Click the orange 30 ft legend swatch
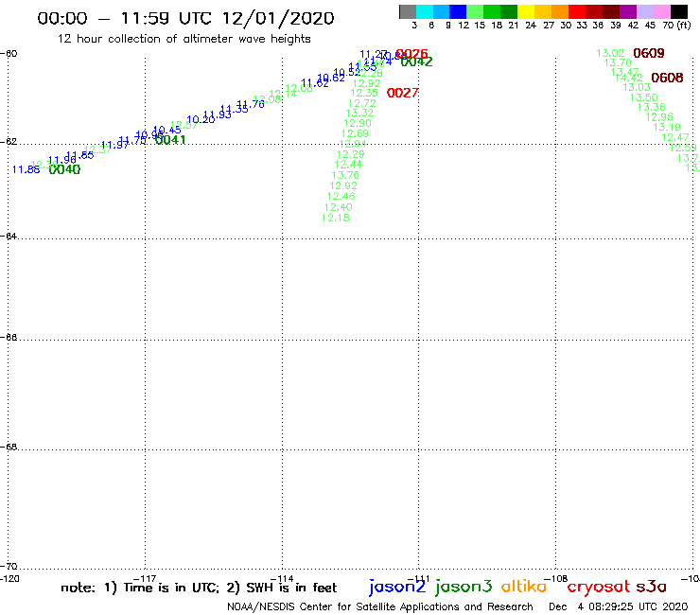The height and width of the screenshot is (615, 700). click(x=560, y=11)
